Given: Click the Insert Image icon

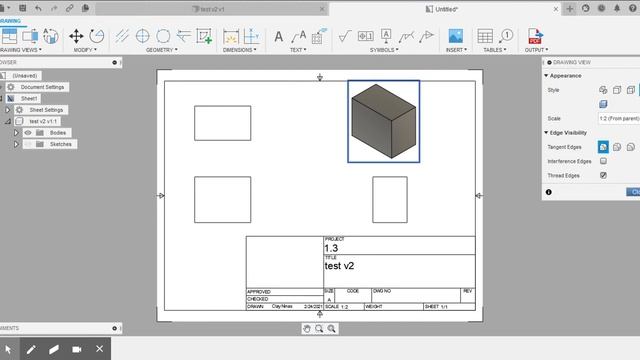Looking at the screenshot, I should [x=456, y=36].
